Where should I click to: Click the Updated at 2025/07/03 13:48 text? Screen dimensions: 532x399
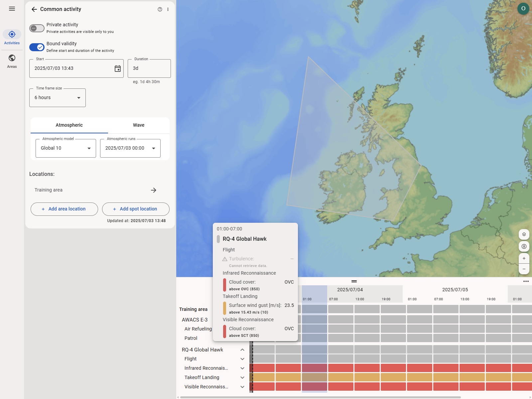(x=136, y=221)
